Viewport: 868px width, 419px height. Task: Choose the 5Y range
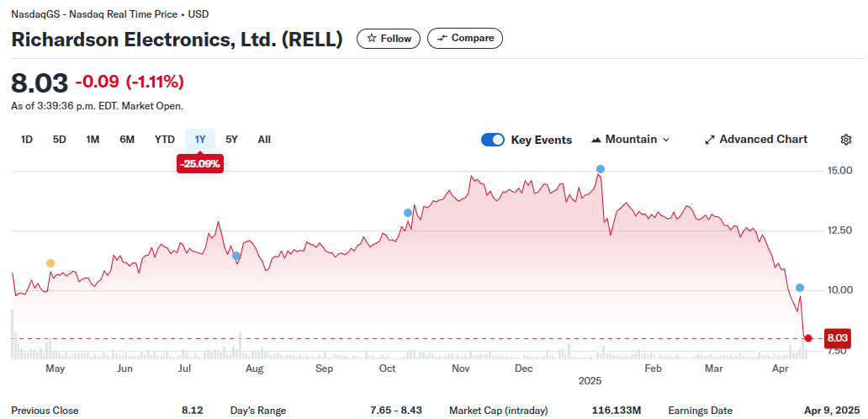(231, 140)
